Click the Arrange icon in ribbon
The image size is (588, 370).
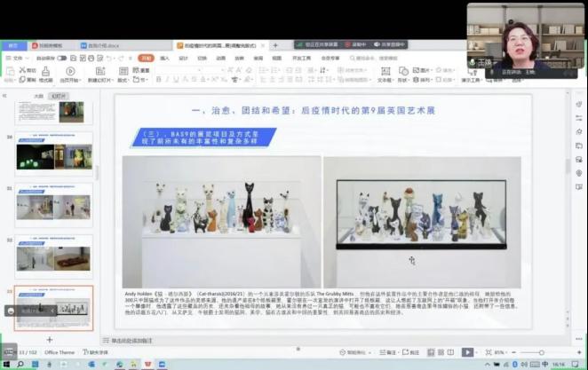(417, 79)
